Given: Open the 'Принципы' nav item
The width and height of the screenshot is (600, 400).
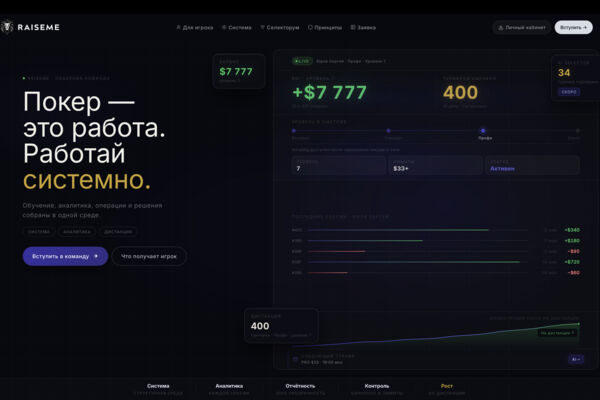Looking at the screenshot, I should click(x=325, y=28).
